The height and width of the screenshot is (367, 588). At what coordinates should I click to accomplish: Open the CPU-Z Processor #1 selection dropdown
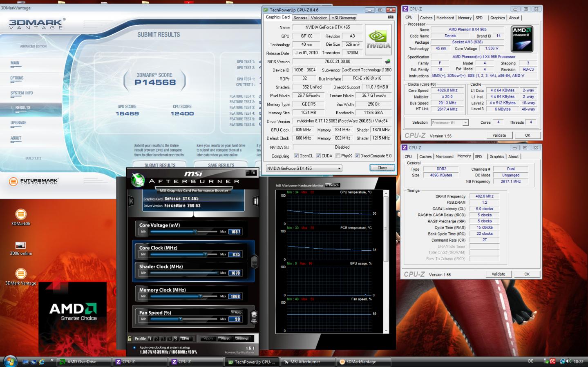point(449,122)
